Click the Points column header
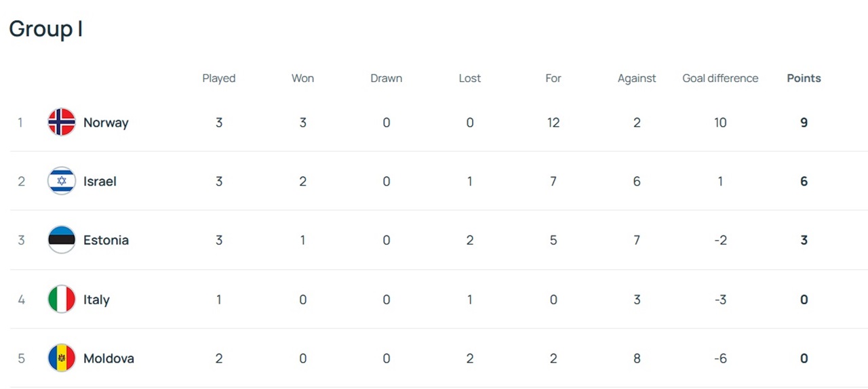 pyautogui.click(x=804, y=79)
